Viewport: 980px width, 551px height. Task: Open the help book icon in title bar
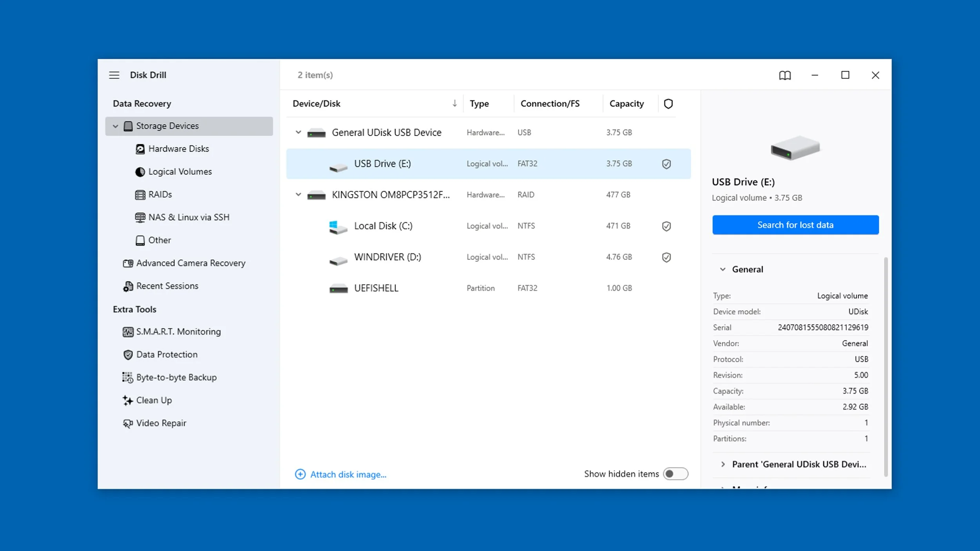click(x=785, y=75)
